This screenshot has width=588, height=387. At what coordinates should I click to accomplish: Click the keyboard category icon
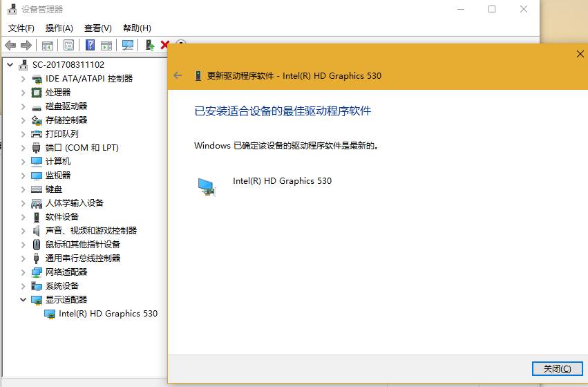click(x=37, y=189)
